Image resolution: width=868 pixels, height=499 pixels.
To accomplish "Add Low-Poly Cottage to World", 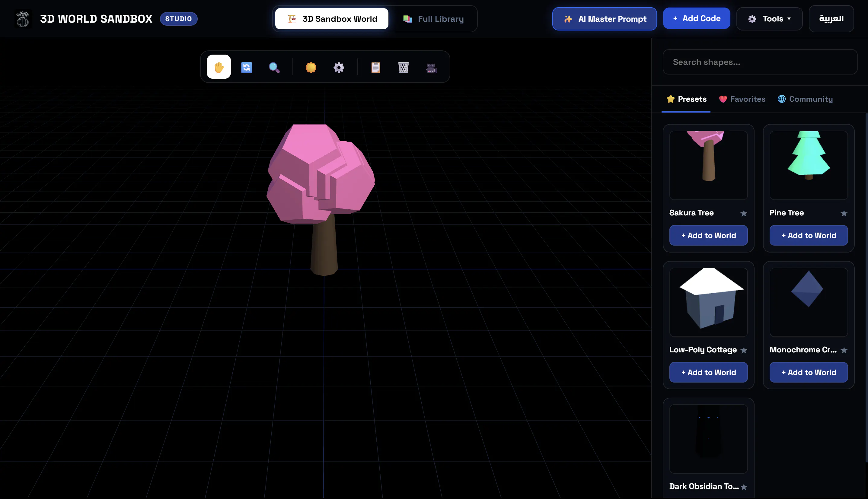I will (708, 372).
